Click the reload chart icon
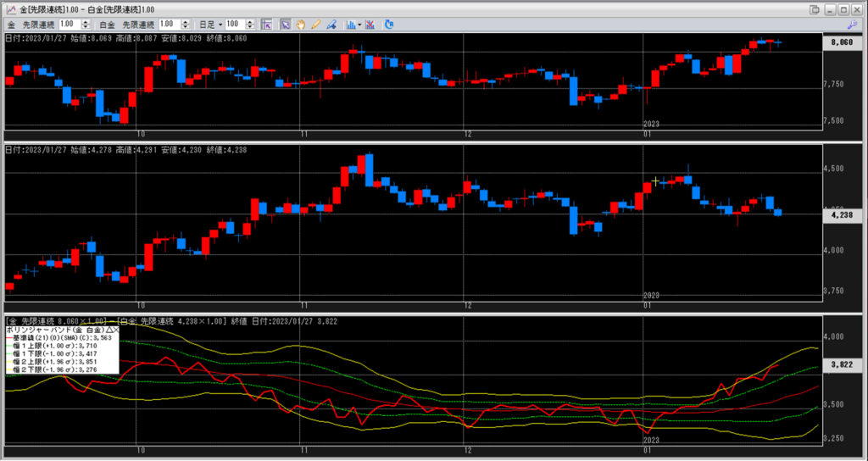 389,25
